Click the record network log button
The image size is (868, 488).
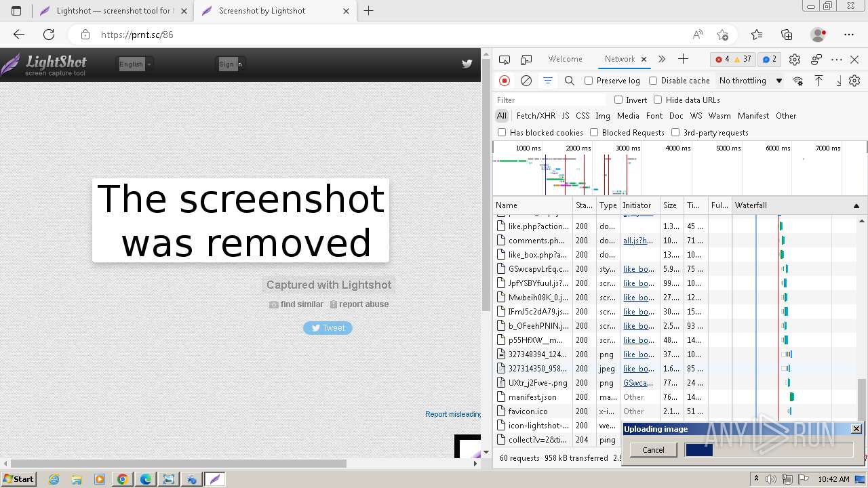pos(505,81)
